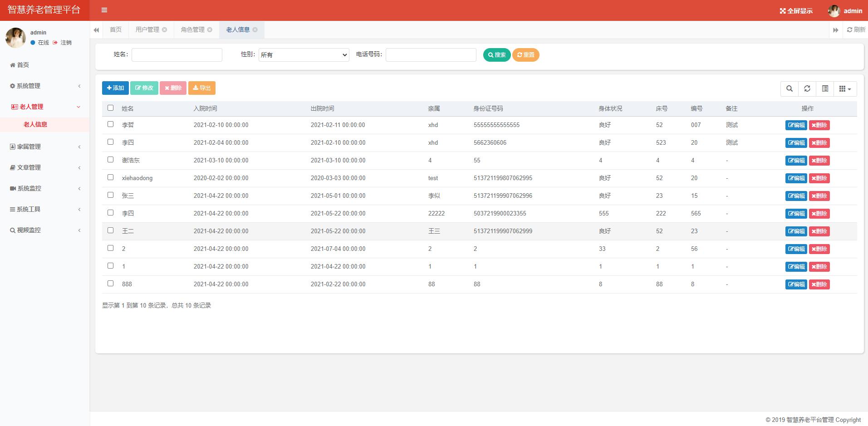This screenshot has width=868, height=426.
Task: Check the checkbox for row named 1
Action: (110, 265)
